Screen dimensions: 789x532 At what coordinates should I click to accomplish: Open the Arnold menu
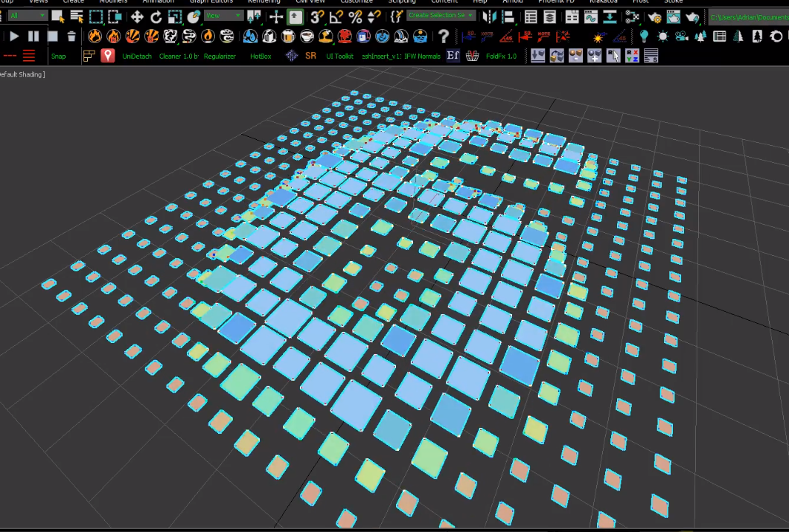tap(513, 2)
